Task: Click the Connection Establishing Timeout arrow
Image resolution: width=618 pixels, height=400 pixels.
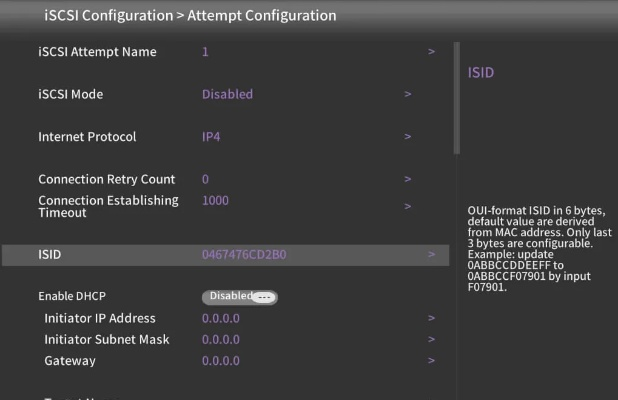Action: [x=408, y=205]
